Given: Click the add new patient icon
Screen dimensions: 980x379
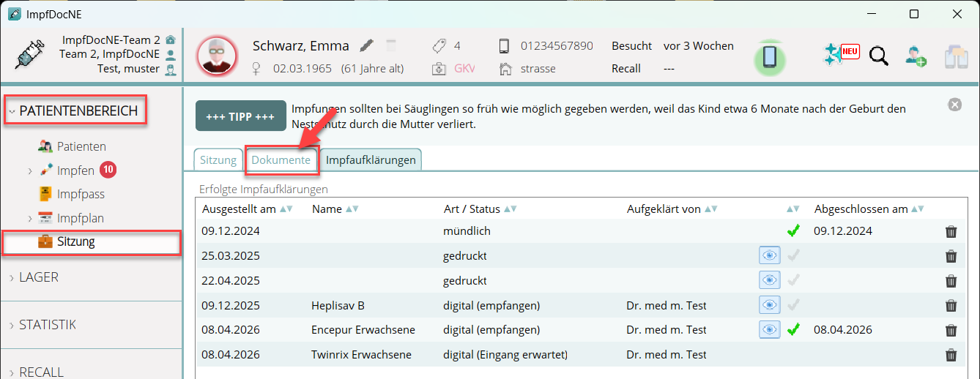Looking at the screenshot, I should coord(915,56).
